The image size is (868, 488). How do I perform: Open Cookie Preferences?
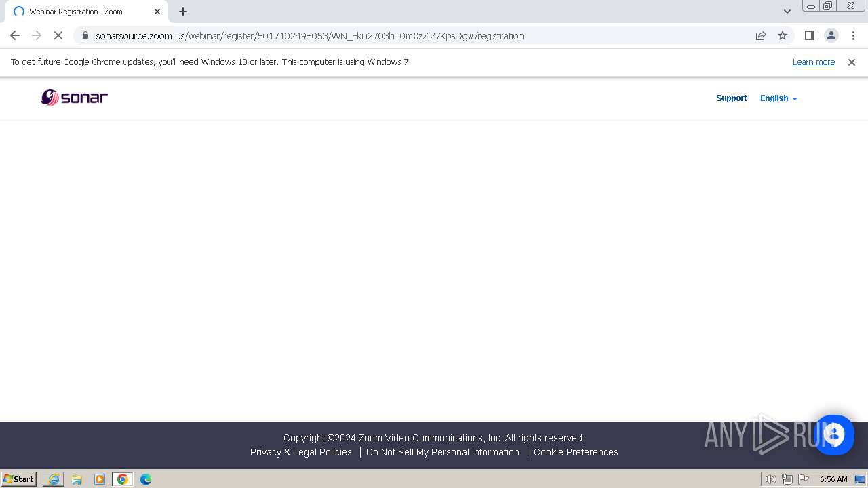tap(576, 452)
